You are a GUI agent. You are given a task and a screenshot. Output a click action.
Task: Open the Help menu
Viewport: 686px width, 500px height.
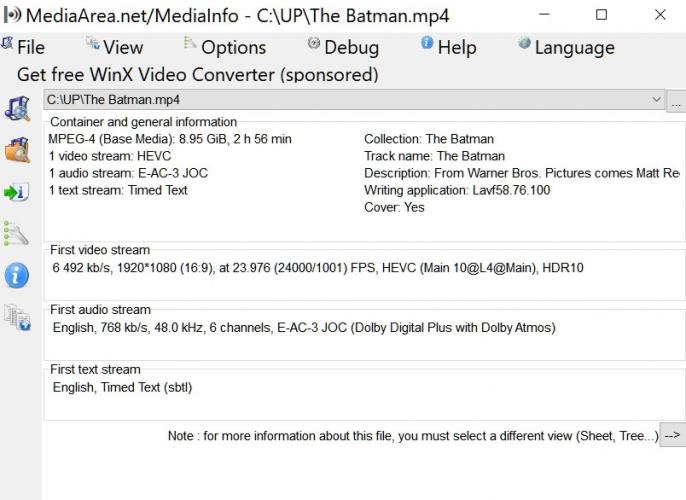448,47
